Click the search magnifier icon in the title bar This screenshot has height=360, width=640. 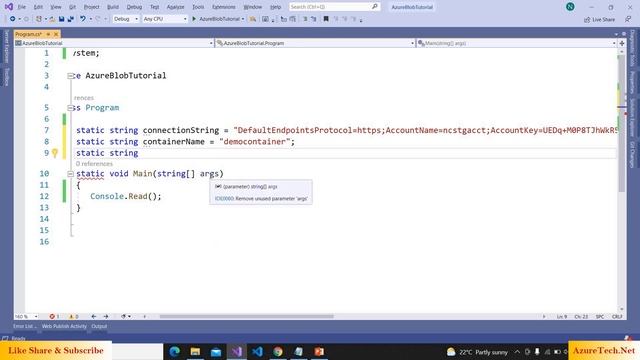click(375, 7)
